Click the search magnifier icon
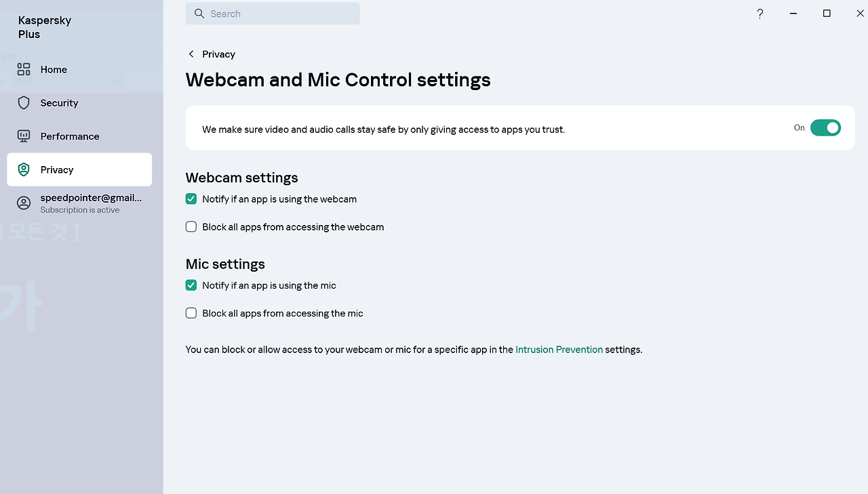868x494 pixels. [x=199, y=14]
